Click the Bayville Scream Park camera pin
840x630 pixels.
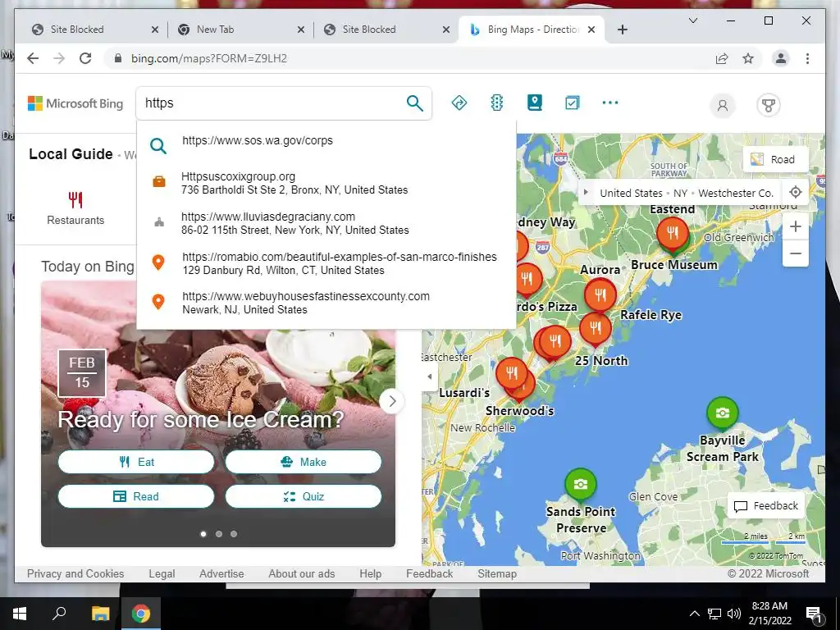pos(722,413)
